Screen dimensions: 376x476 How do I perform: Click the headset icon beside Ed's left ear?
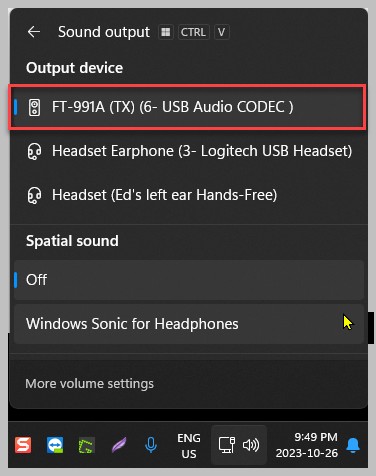pos(34,195)
